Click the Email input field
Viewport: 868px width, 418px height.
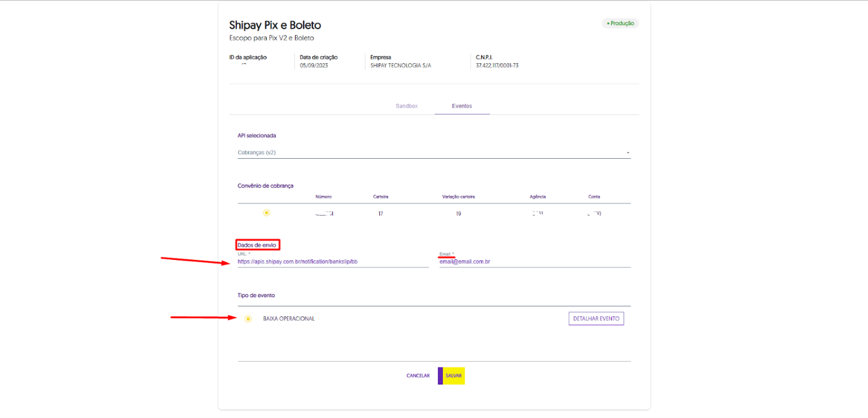[x=535, y=262]
